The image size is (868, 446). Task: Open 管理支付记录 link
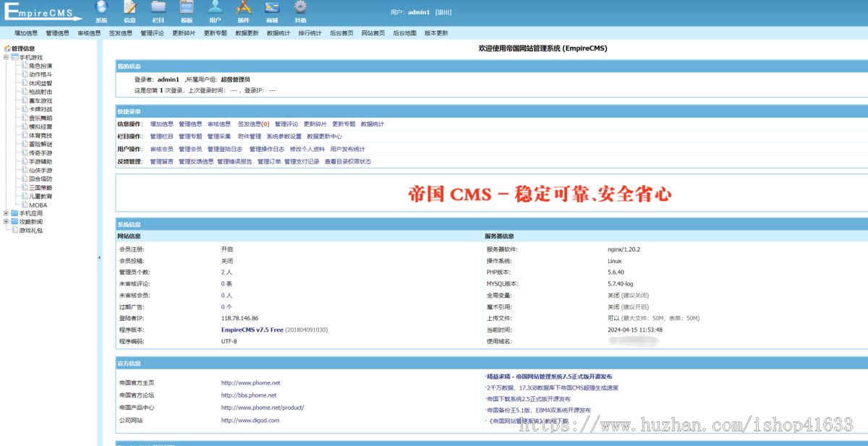[302, 162]
